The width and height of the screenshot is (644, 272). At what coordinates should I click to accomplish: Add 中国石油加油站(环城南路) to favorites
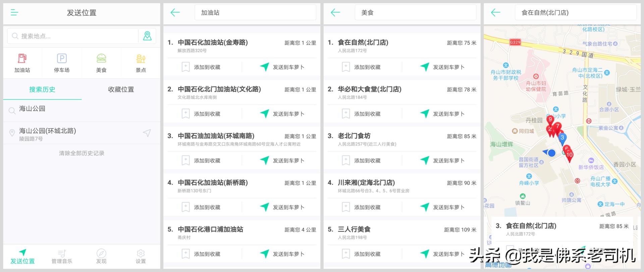pos(201,160)
